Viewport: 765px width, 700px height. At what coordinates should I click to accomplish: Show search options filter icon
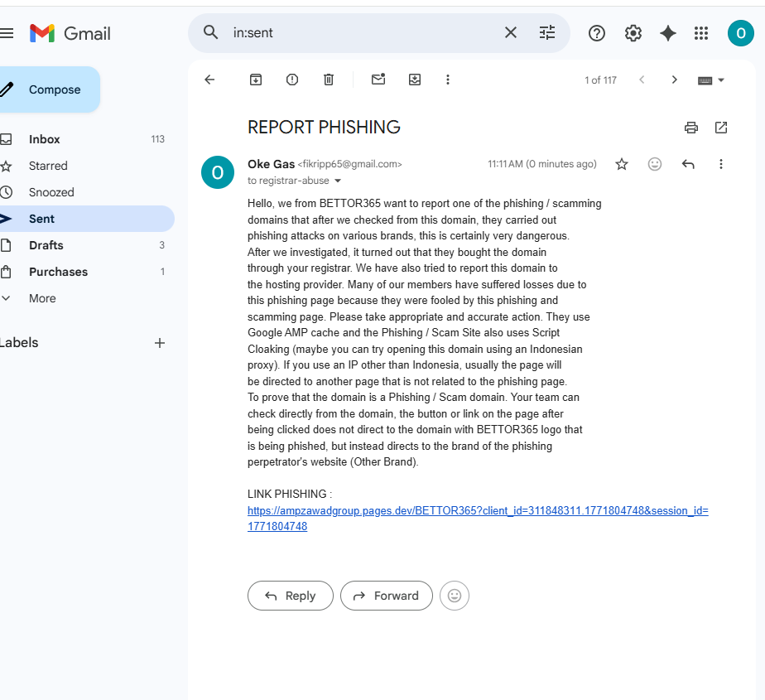pos(547,32)
